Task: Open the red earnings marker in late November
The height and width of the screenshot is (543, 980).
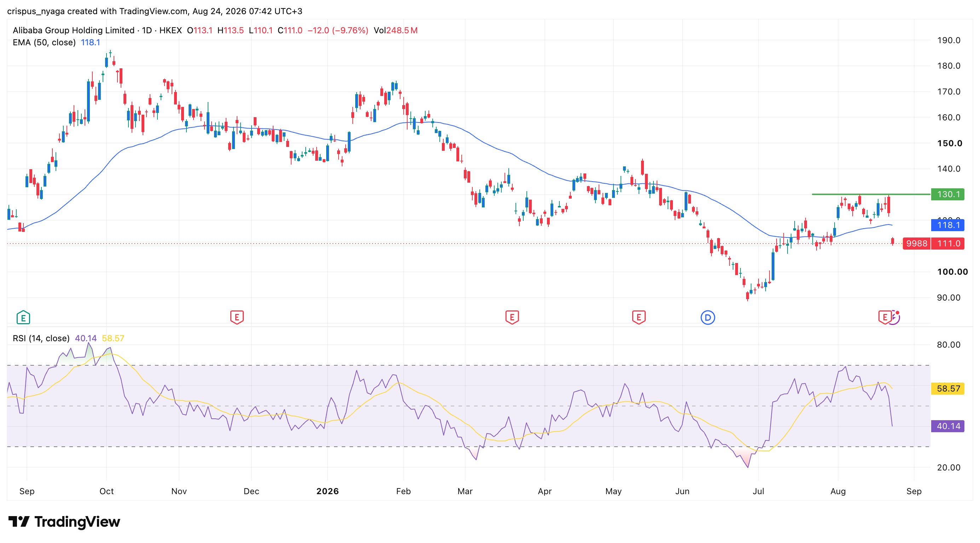Action: (237, 318)
